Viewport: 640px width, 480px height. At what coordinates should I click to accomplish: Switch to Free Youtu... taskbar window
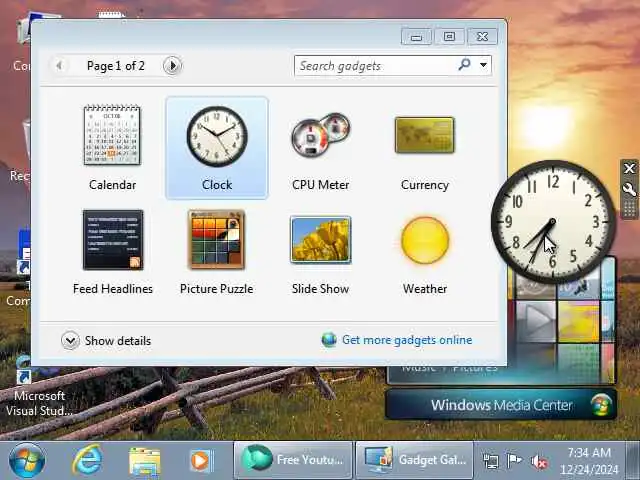pos(293,460)
